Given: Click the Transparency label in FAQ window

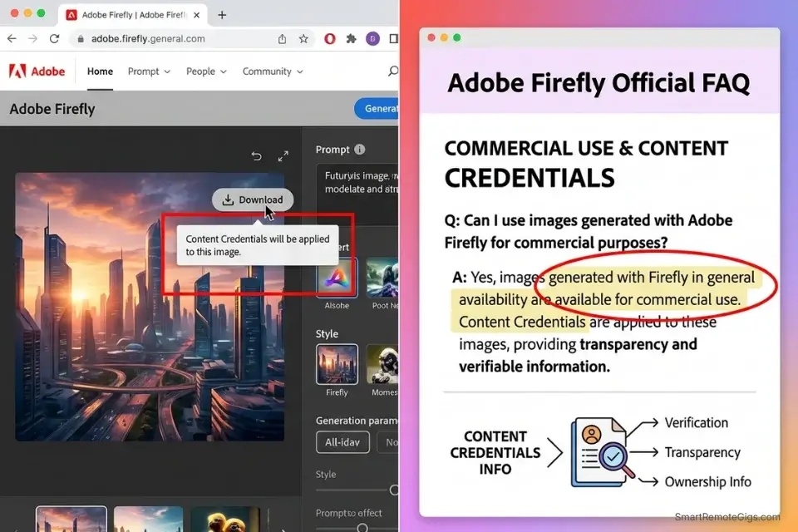Looking at the screenshot, I should click(702, 452).
